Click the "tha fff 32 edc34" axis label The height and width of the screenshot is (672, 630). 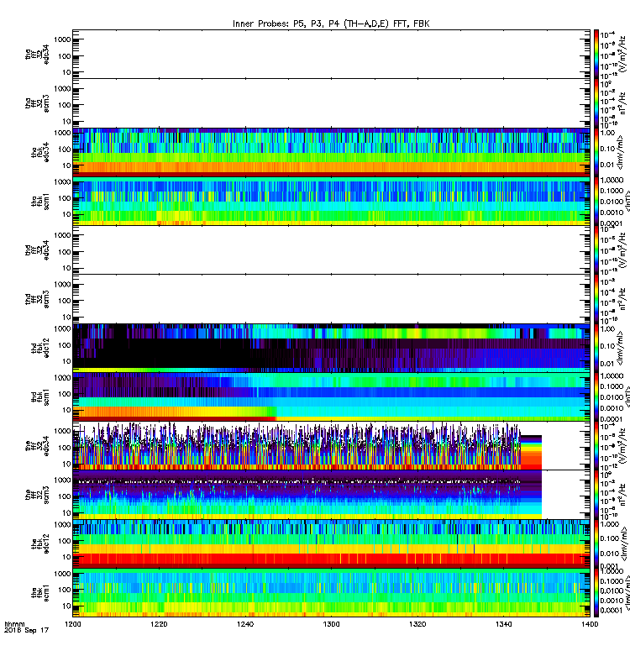click(37, 55)
